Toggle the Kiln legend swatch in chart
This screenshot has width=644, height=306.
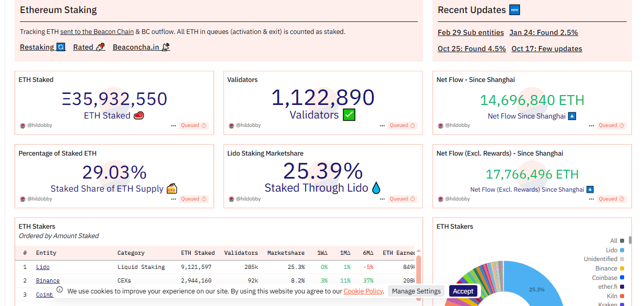click(x=623, y=296)
